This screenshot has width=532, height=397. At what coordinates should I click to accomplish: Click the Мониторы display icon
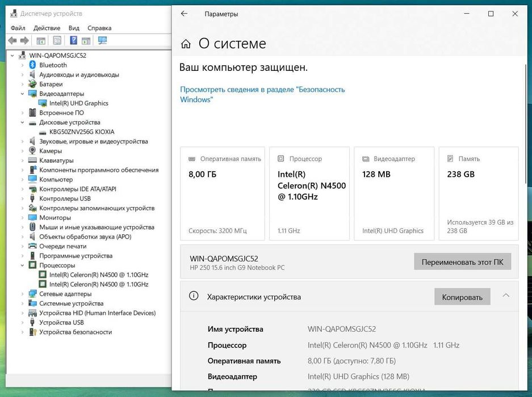tap(32, 217)
